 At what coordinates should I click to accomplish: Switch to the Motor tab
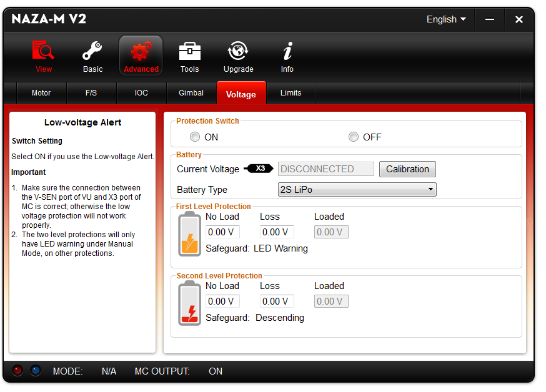[41, 93]
